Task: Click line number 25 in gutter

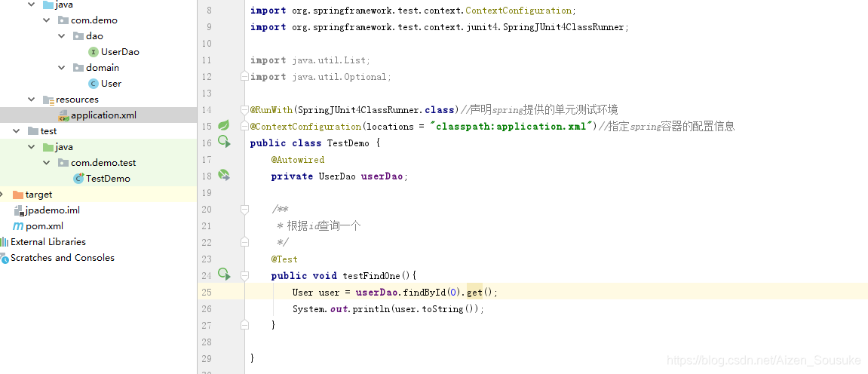Action: (207, 292)
